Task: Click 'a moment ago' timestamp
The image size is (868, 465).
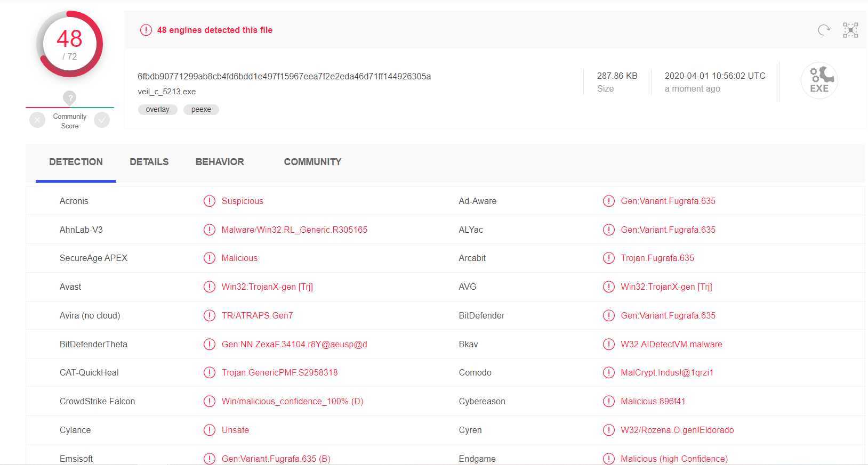Action: (x=693, y=88)
